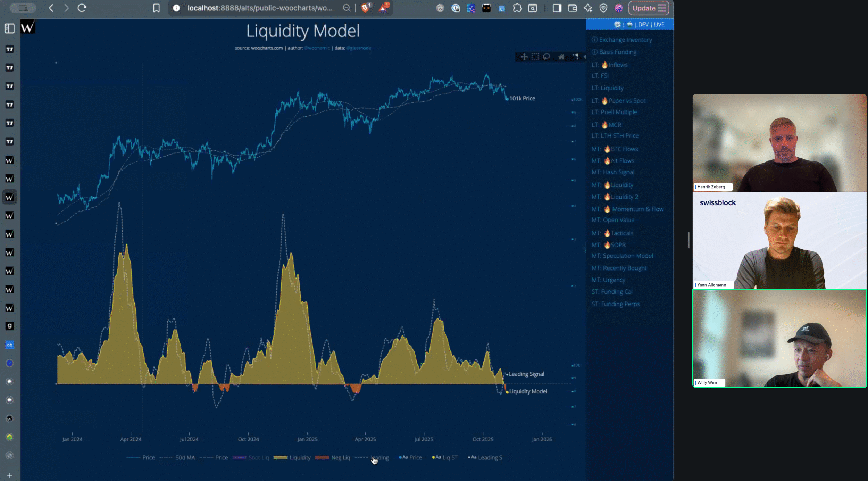Switch to LIVE mode
The width and height of the screenshot is (868, 481).
(659, 25)
